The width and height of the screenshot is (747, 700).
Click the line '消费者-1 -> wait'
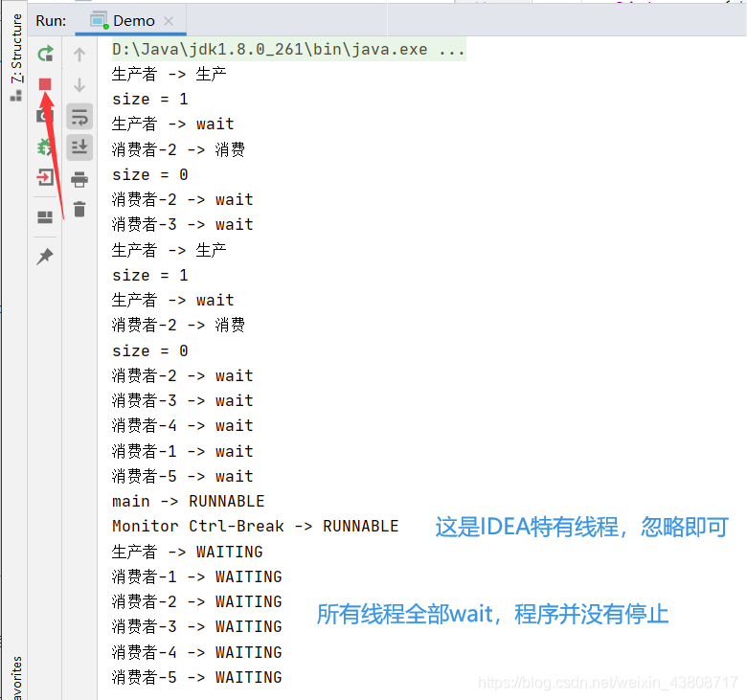pos(183,451)
